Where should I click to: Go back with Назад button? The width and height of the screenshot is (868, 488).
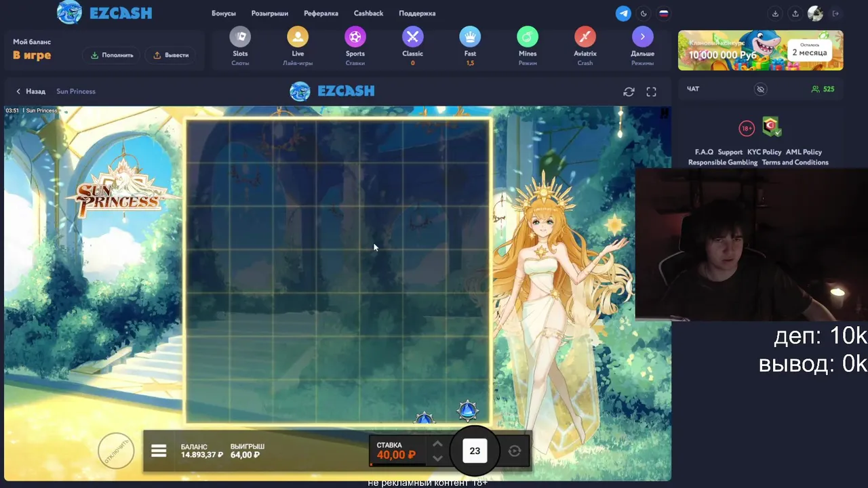click(x=31, y=91)
